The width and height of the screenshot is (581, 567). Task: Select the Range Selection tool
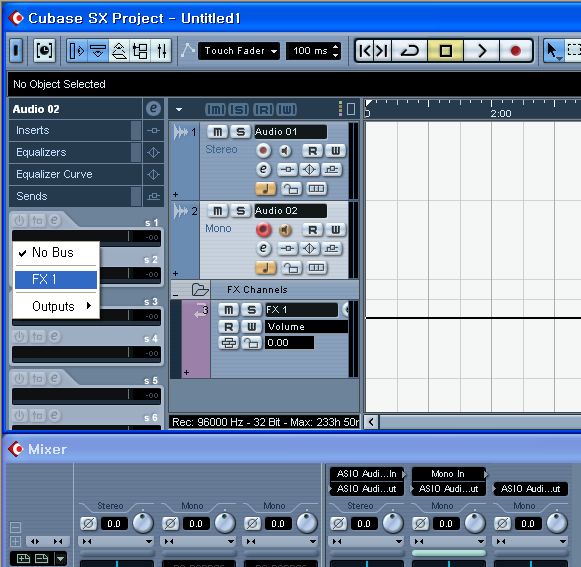(x=573, y=50)
